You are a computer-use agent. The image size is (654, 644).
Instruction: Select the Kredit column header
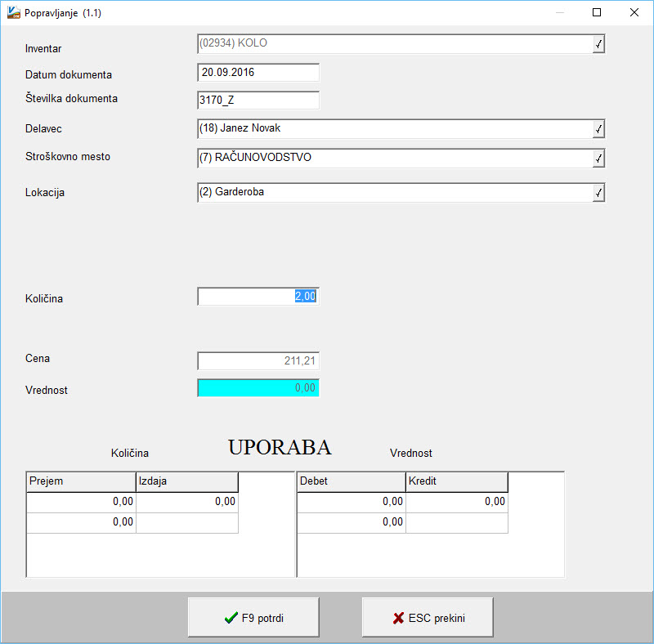[x=456, y=481]
